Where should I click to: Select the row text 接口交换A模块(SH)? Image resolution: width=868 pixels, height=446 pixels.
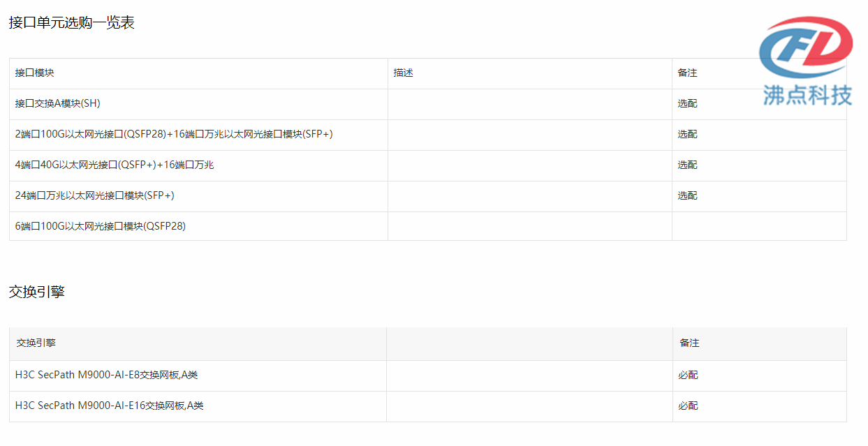pos(58,103)
